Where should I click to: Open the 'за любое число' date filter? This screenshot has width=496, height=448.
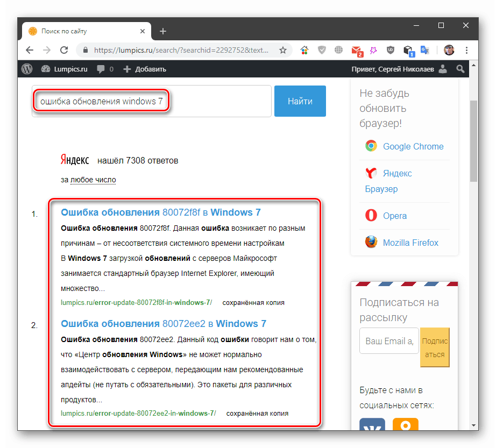[93, 180]
